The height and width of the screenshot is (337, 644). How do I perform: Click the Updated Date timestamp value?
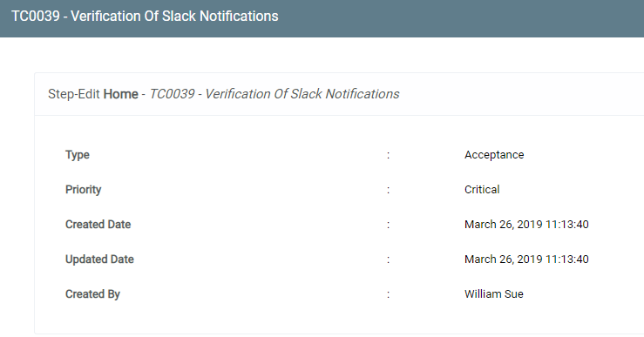(x=526, y=259)
